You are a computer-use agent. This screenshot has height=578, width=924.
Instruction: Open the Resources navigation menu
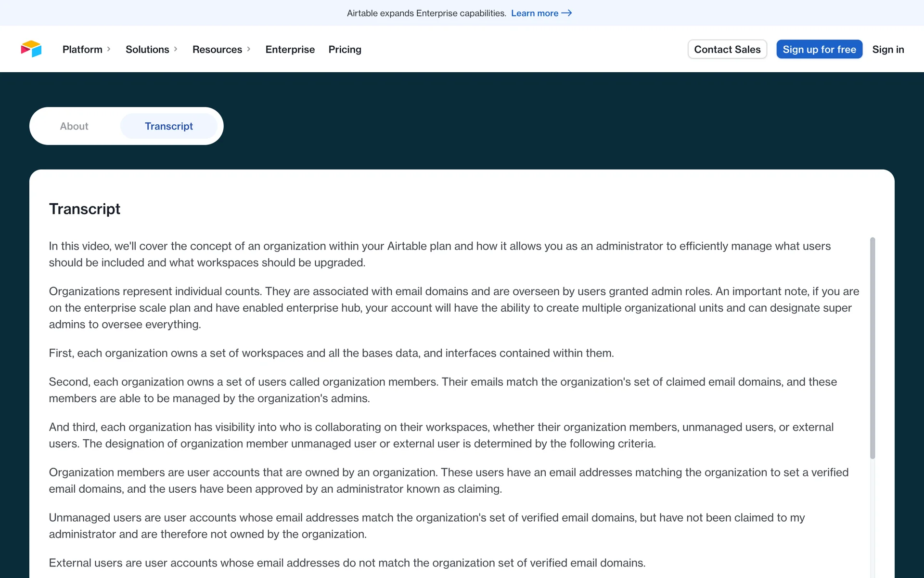pos(217,49)
